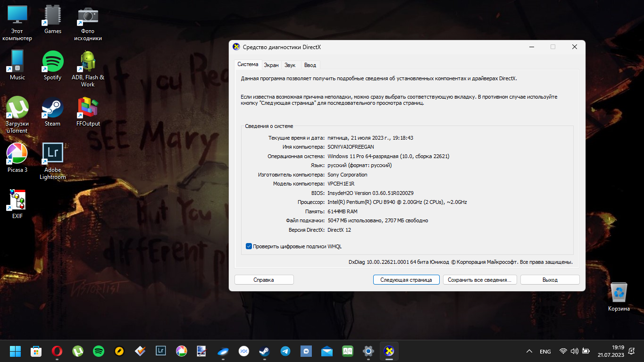Image resolution: width=644 pixels, height=362 pixels.
Task: Click the Opera icon in taskbar
Action: pyautogui.click(x=57, y=351)
